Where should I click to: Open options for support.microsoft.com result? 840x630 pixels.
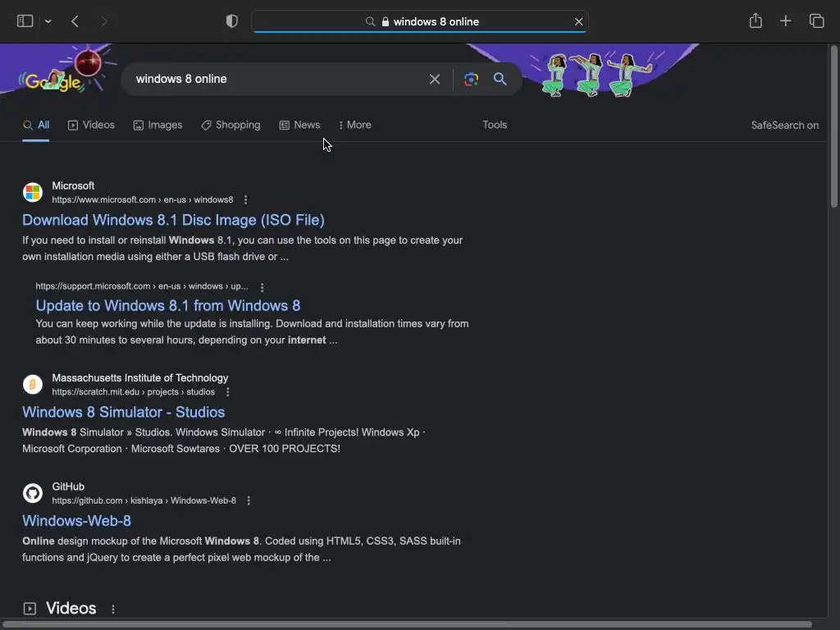pos(262,287)
